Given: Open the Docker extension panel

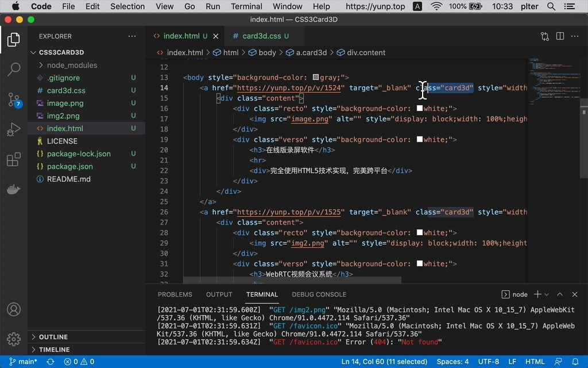Looking at the screenshot, I should coord(14,190).
